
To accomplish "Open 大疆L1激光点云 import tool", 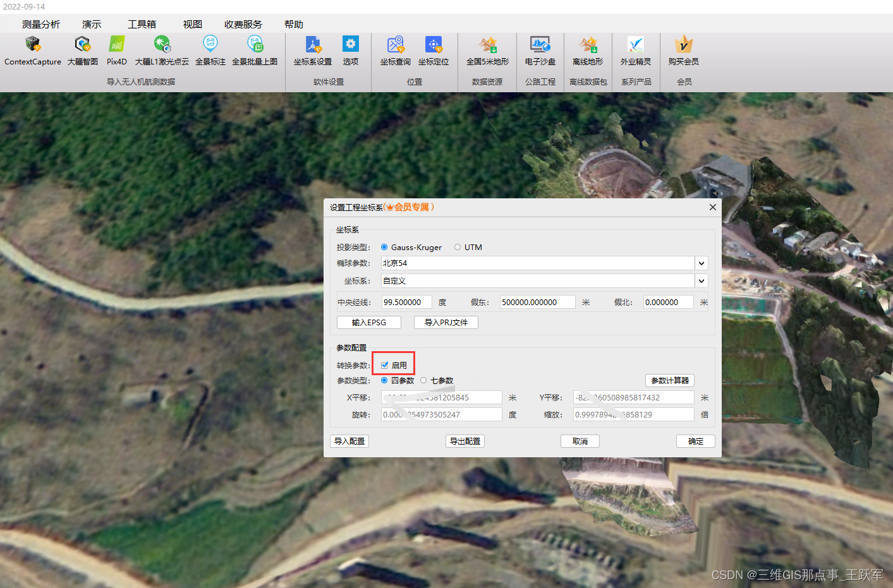I will (x=162, y=51).
